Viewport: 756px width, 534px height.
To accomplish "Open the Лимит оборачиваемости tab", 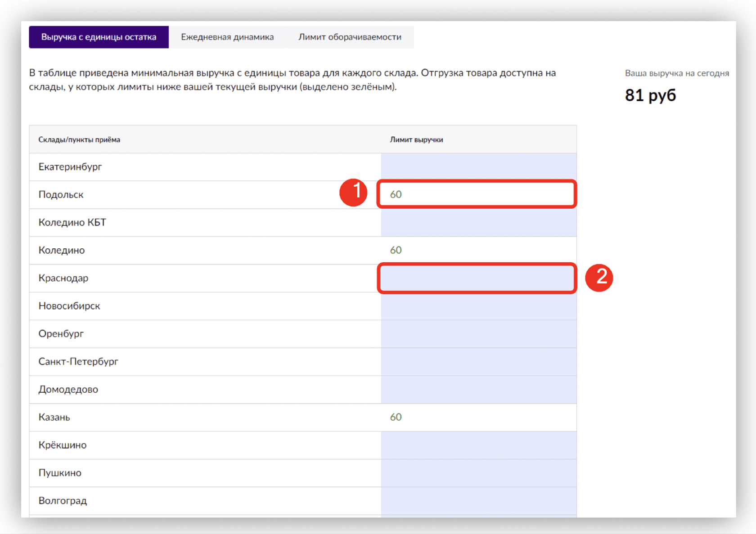I will tap(350, 37).
